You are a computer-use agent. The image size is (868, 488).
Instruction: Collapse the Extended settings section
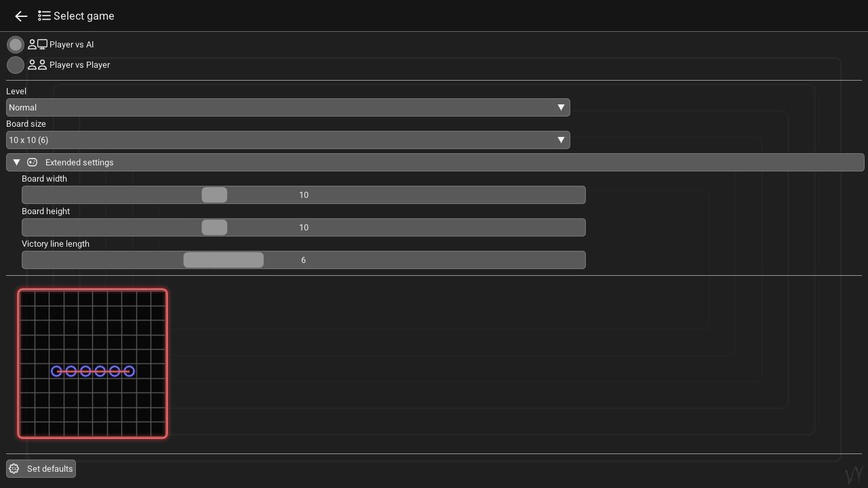point(16,162)
